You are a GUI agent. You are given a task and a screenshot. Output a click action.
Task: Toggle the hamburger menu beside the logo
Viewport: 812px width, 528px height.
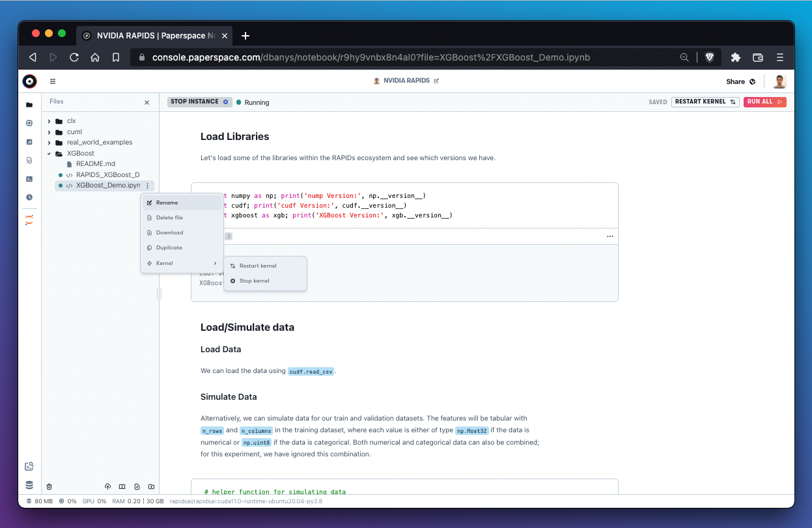coord(53,81)
